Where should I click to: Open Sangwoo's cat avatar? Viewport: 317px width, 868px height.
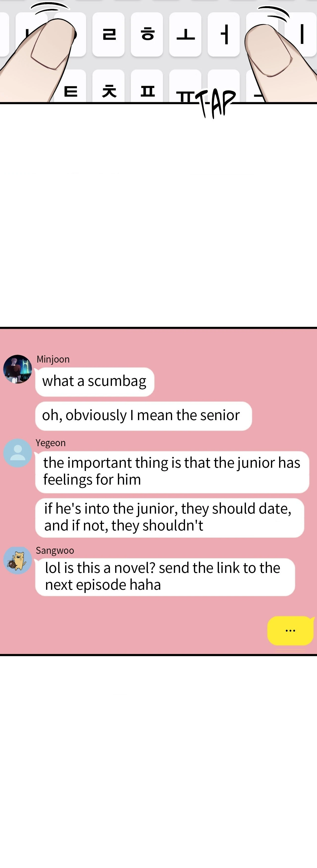(x=18, y=560)
